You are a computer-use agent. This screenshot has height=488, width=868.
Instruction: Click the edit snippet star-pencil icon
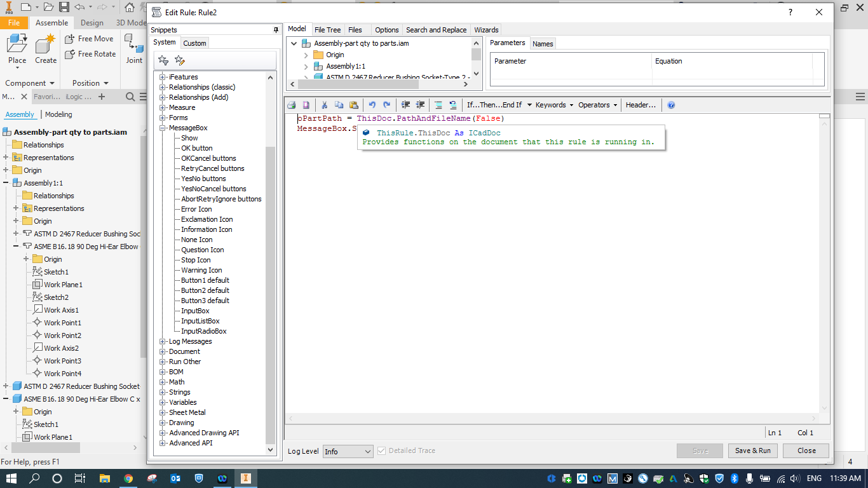point(180,60)
